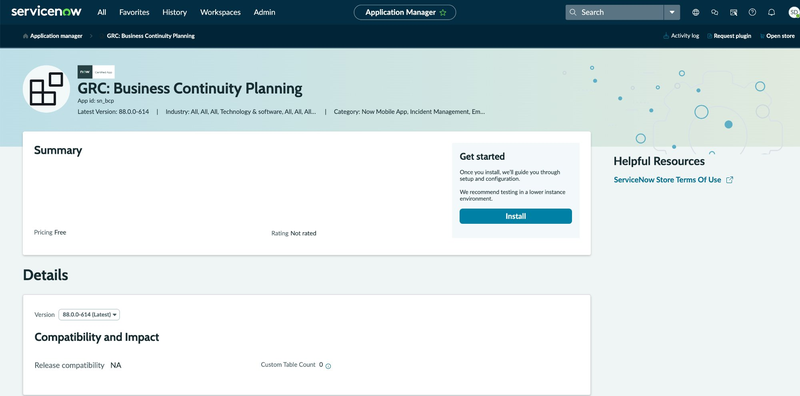800x396 pixels.
Task: Click the Details heading
Action: (x=45, y=275)
